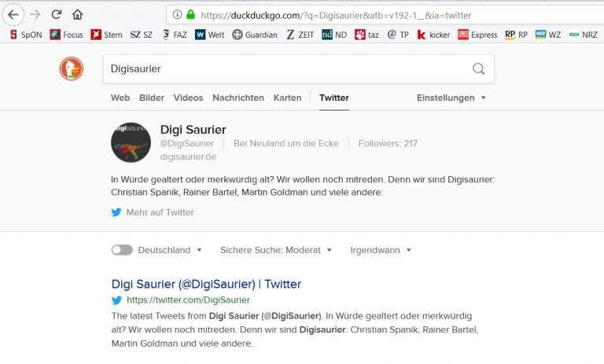Open the kicker bookmark
Screen dimensions: 604x364
[433, 35]
